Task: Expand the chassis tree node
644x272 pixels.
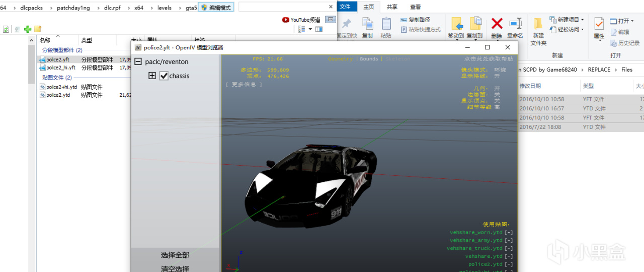Action: [x=152, y=76]
